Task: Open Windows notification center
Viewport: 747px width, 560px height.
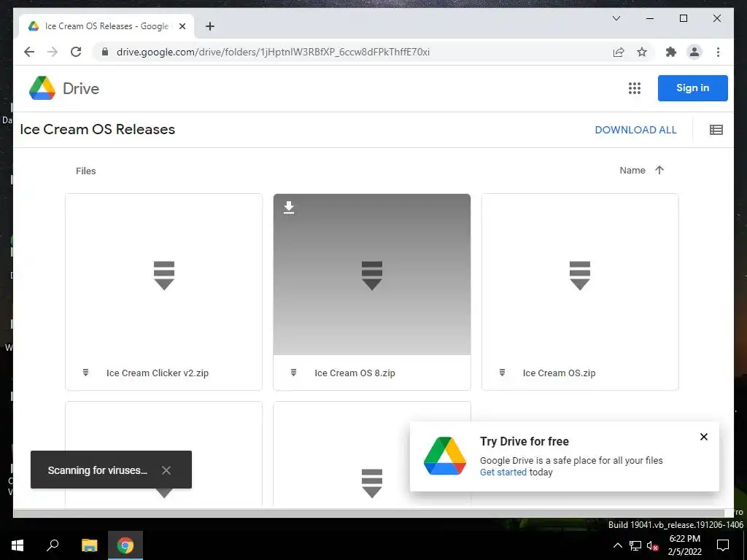Action: [723, 545]
